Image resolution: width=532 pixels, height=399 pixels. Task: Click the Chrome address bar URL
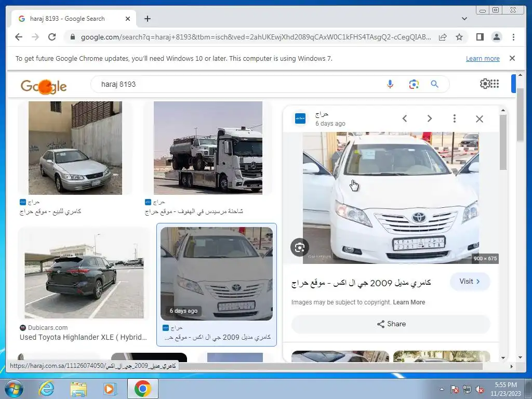point(256,37)
